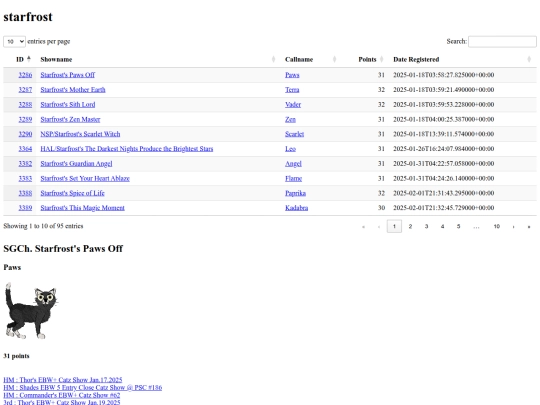Click the Terra callname link
540x405 pixels.
click(x=292, y=90)
